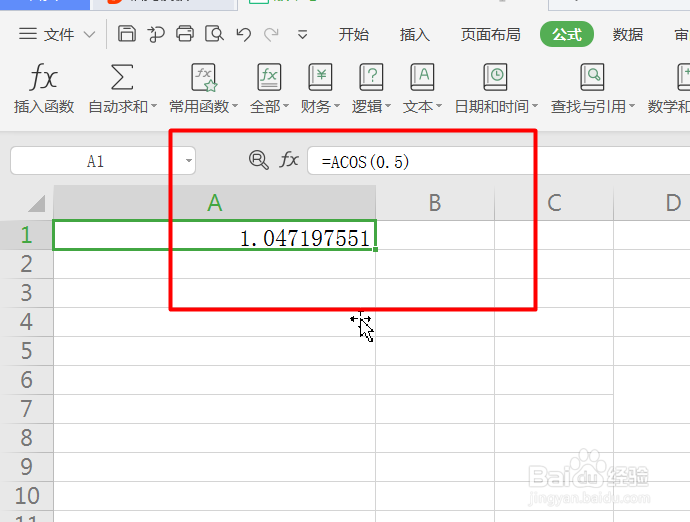Viewport: 690px width, 522px height.
Task: Select the 公式 tab
Action: pyautogui.click(x=567, y=34)
